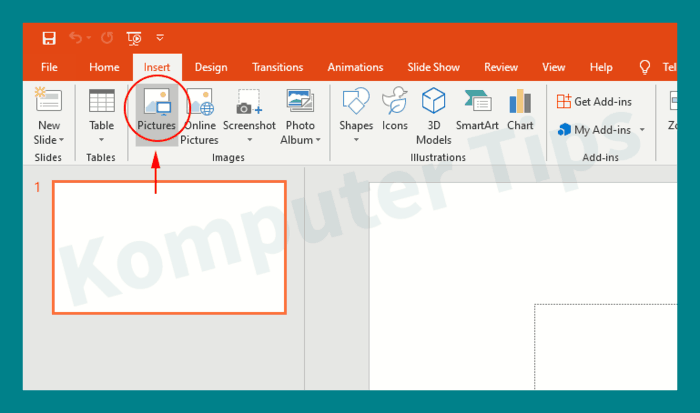Viewport: 700px width, 413px height.
Task: Click the Tell Me lightbulb icon
Action: pyautogui.click(x=644, y=67)
